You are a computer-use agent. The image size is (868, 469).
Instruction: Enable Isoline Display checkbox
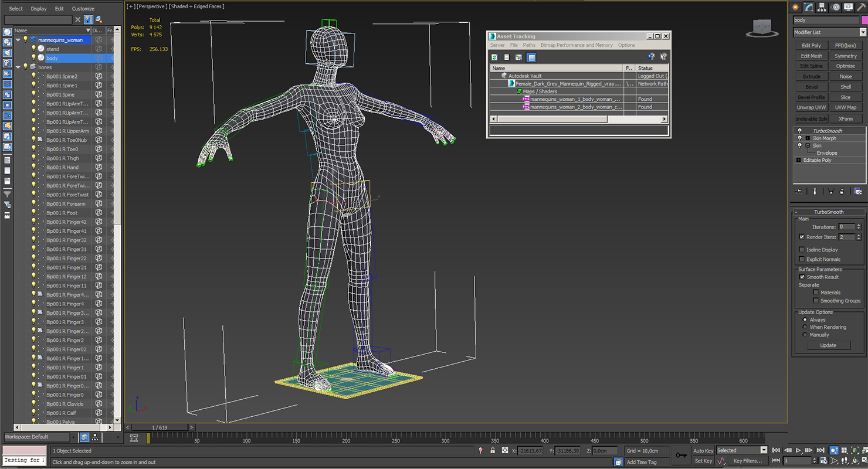pos(802,250)
